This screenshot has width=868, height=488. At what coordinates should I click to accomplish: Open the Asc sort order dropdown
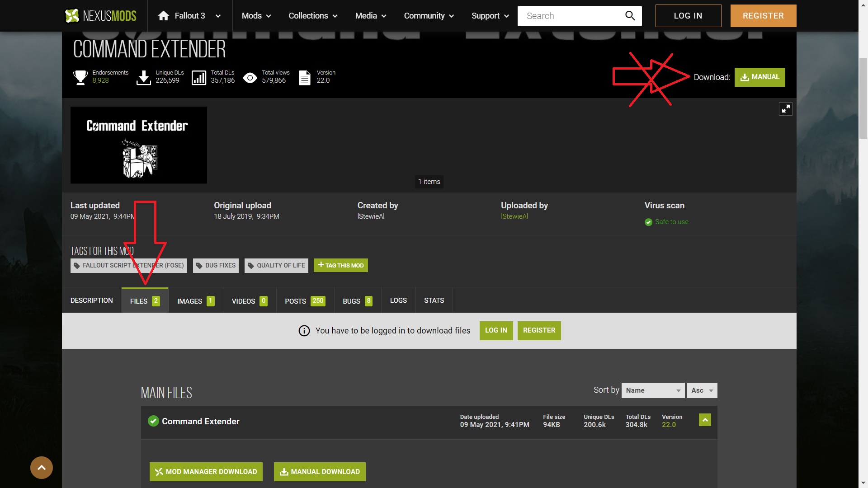click(702, 390)
